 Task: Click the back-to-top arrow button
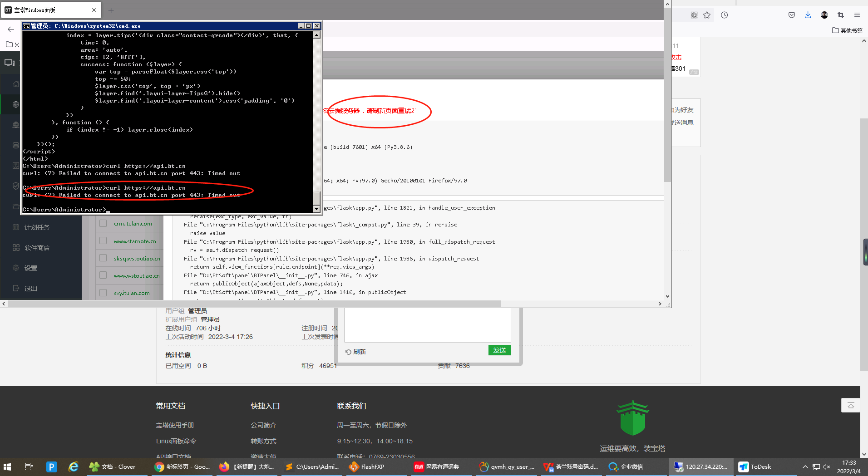[x=851, y=405]
